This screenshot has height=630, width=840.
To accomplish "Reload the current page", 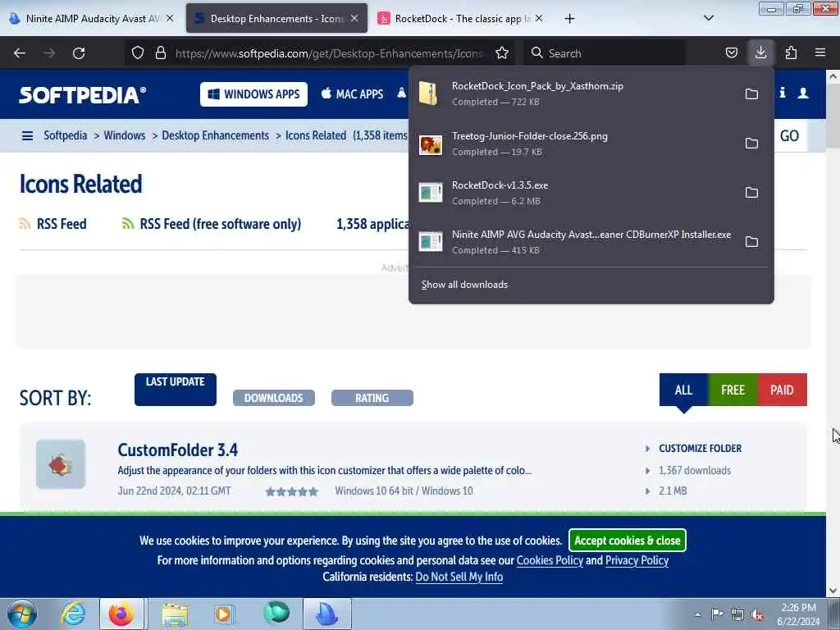I will click(79, 53).
